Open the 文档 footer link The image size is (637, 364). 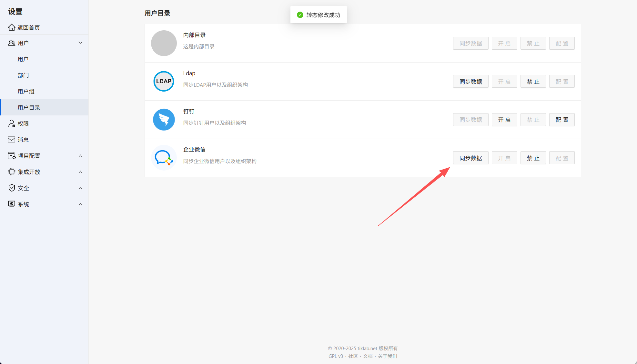pyautogui.click(x=368, y=356)
